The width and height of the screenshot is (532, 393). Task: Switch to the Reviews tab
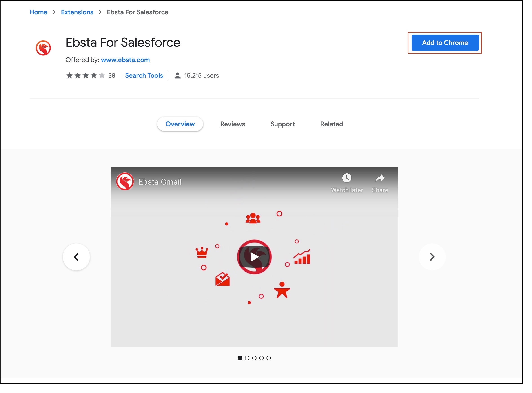[233, 124]
